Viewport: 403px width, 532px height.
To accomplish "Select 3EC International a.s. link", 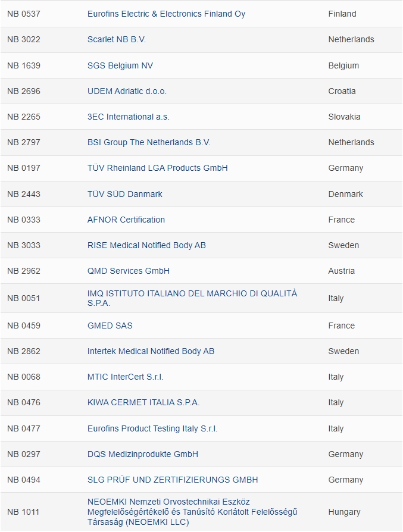I will (128, 117).
